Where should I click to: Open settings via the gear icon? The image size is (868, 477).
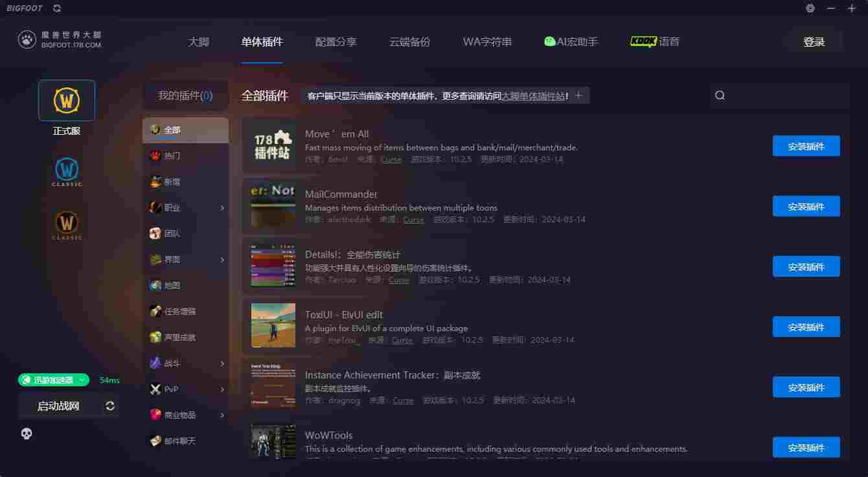pyautogui.click(x=810, y=8)
